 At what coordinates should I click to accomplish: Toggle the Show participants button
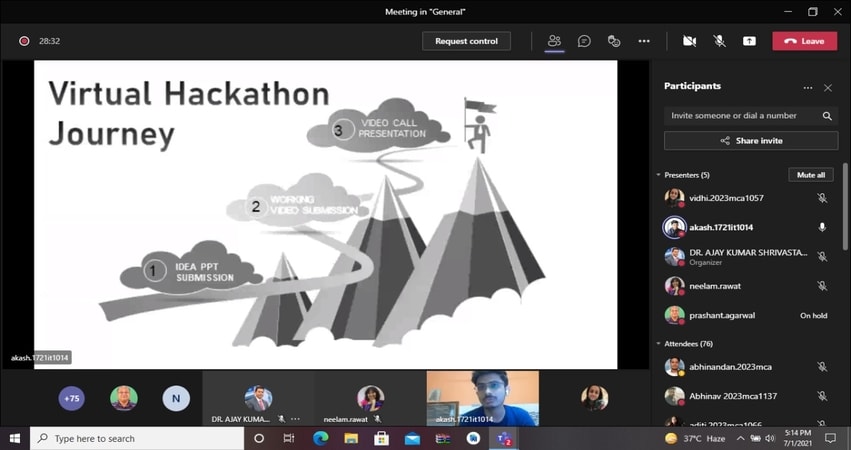553,41
